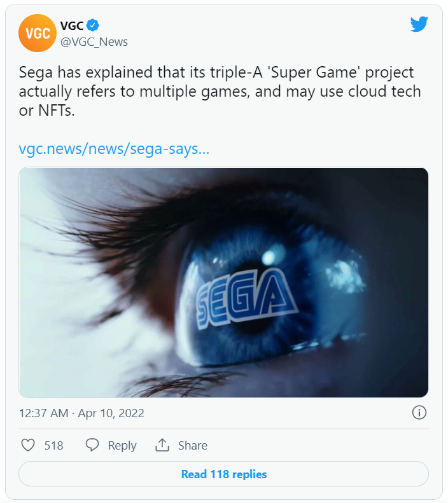Open the VGC orange profile avatar
The image size is (448, 503).
coord(38,33)
